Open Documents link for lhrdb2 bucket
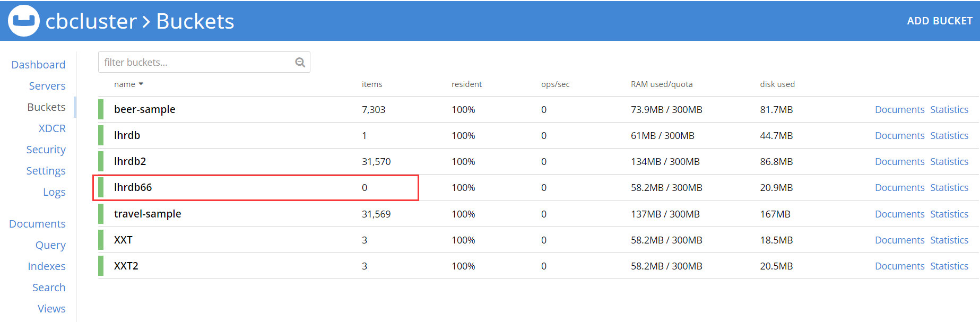Image resolution: width=980 pixels, height=322 pixels. click(899, 161)
